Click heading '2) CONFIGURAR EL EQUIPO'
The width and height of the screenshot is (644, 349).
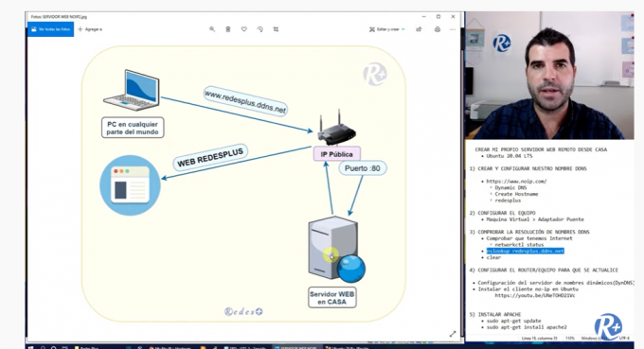(502, 213)
